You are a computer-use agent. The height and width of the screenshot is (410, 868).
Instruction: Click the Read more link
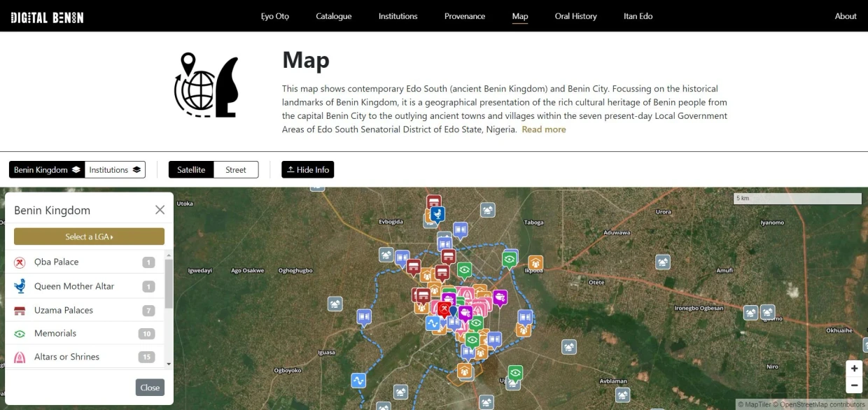[x=544, y=129]
